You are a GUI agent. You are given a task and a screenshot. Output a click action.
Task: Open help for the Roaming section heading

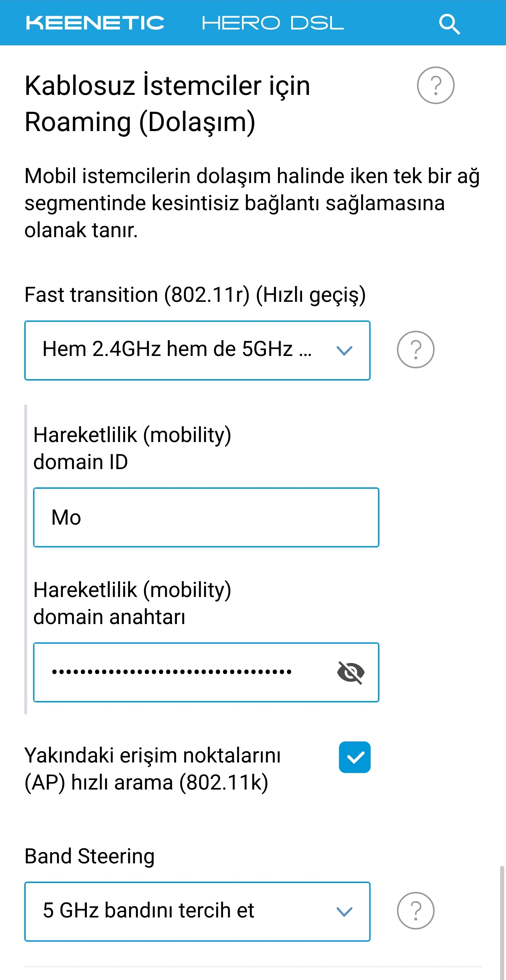point(436,85)
